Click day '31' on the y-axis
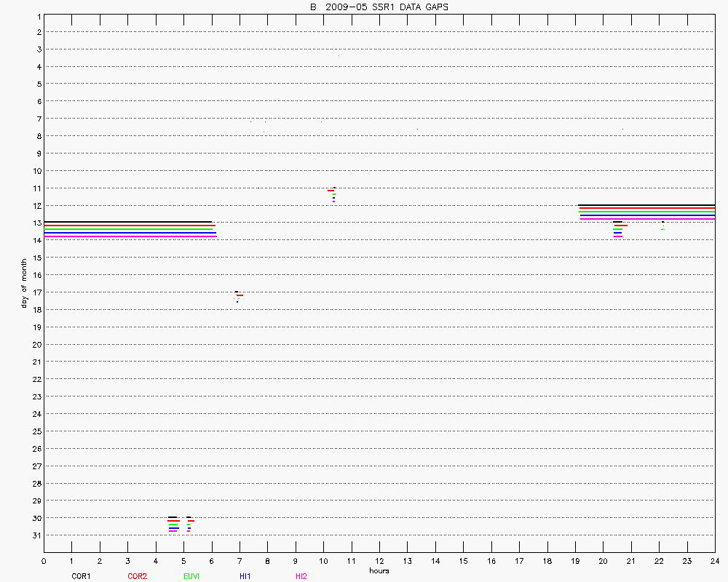This screenshot has height=582, width=728. (x=36, y=535)
